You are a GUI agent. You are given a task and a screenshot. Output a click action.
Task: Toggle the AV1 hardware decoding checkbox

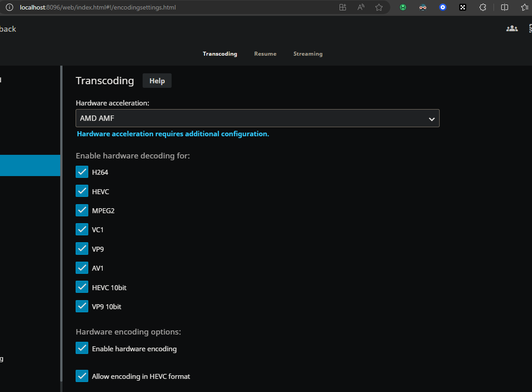(82, 268)
